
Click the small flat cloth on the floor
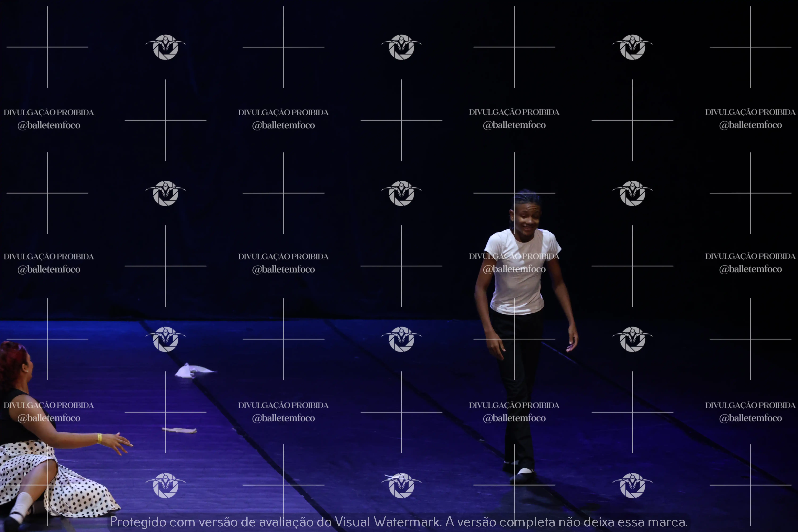[x=179, y=430]
